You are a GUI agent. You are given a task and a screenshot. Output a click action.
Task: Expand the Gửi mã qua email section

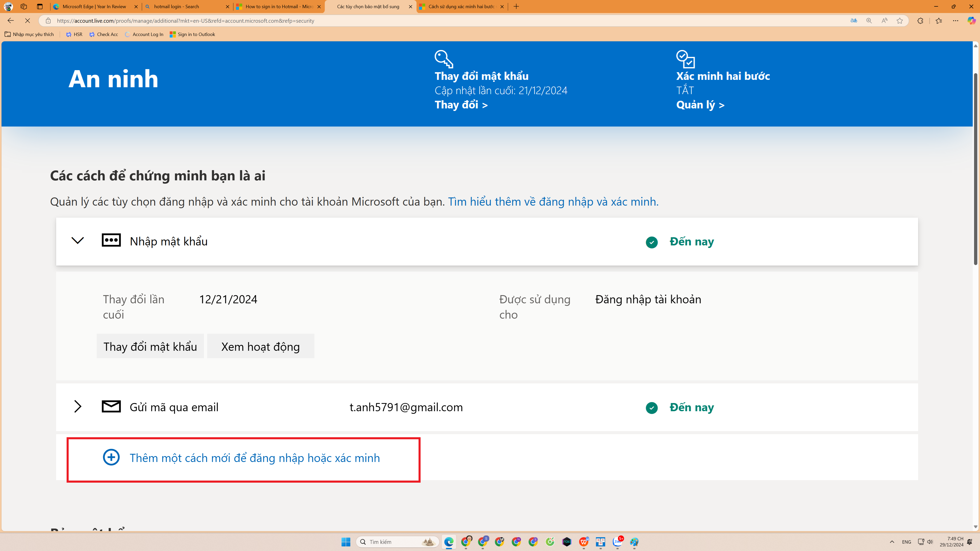[78, 407]
